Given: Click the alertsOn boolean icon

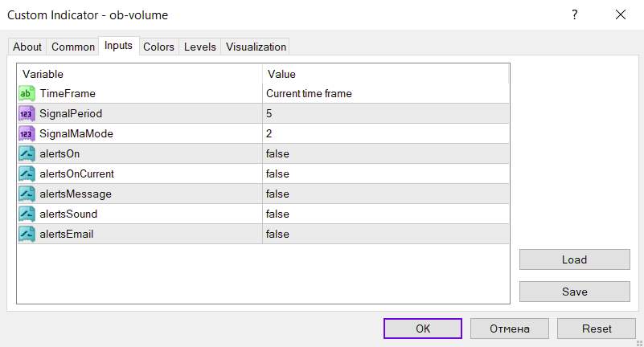Looking at the screenshot, I should tap(27, 153).
